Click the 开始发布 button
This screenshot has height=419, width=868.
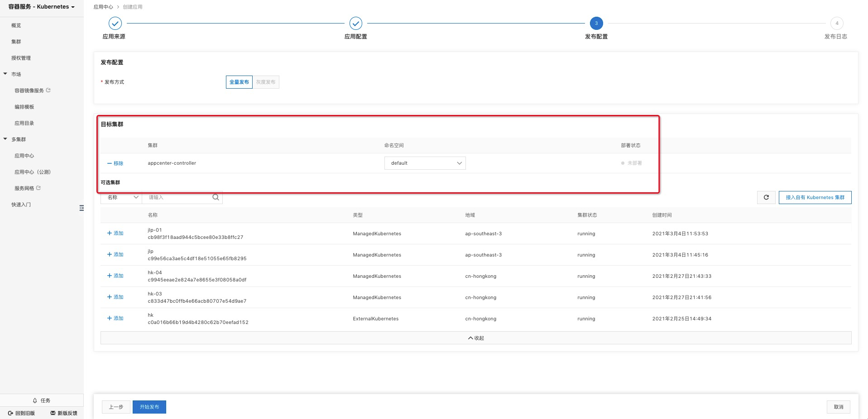(149, 407)
